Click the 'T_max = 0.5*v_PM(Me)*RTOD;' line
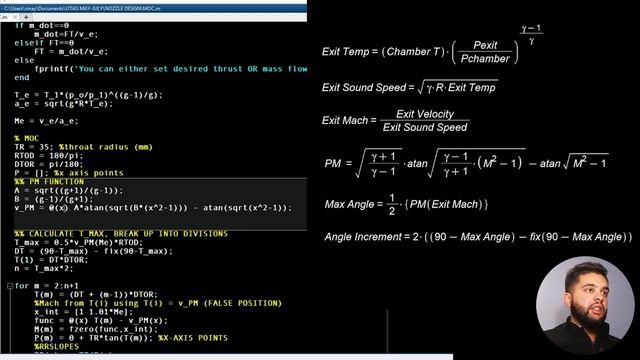Image resolution: width=640 pixels, height=360 pixels. [79, 242]
